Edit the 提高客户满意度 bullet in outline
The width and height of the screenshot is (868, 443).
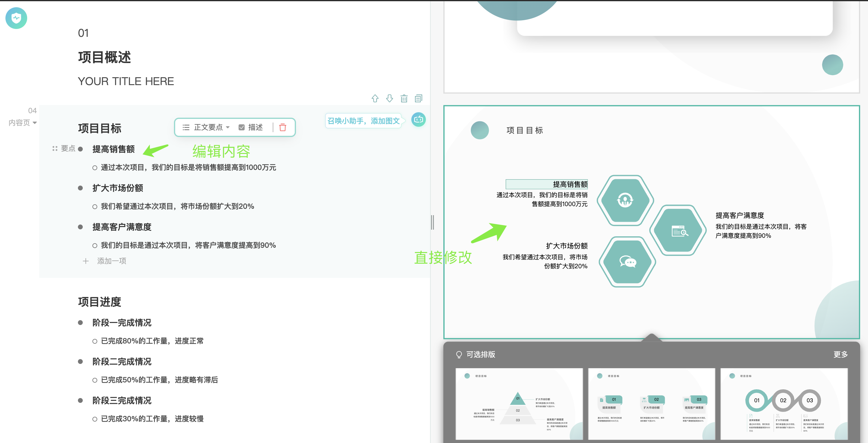[122, 227]
